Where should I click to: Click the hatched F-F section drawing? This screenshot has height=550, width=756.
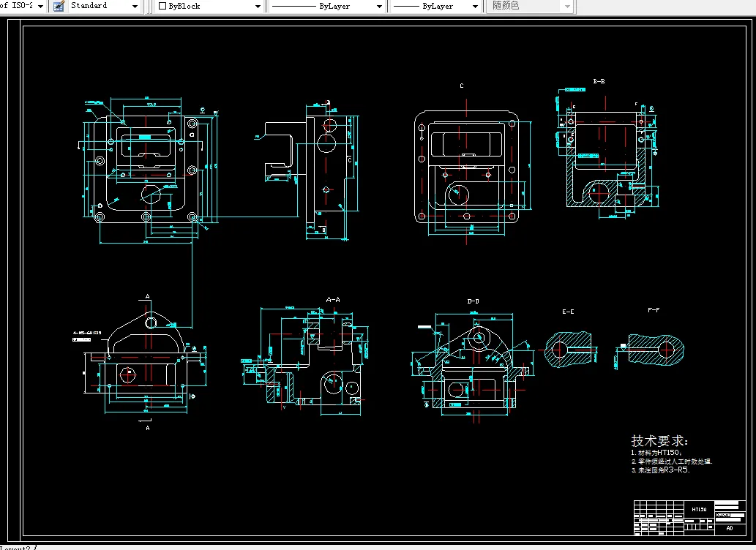click(x=656, y=350)
